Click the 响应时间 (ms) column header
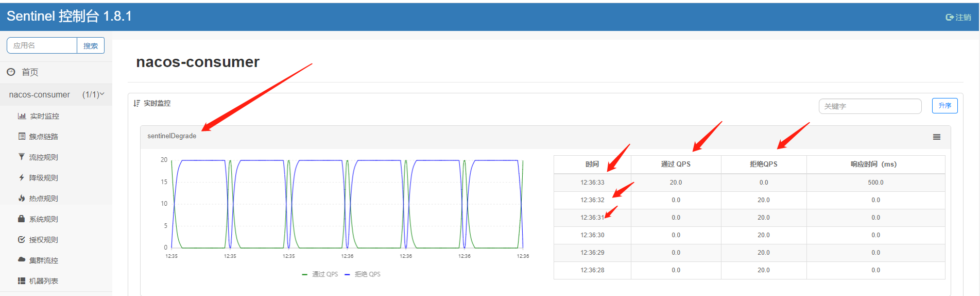 pos(875,164)
